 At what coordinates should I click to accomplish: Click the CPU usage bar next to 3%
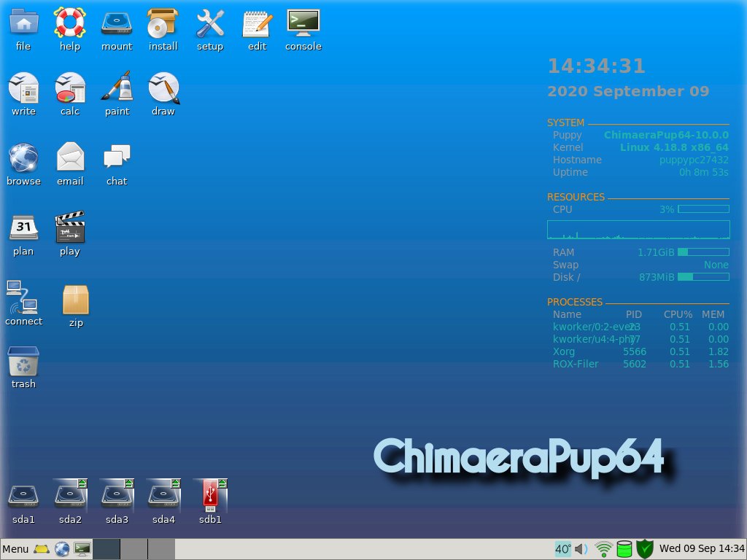tap(704, 209)
